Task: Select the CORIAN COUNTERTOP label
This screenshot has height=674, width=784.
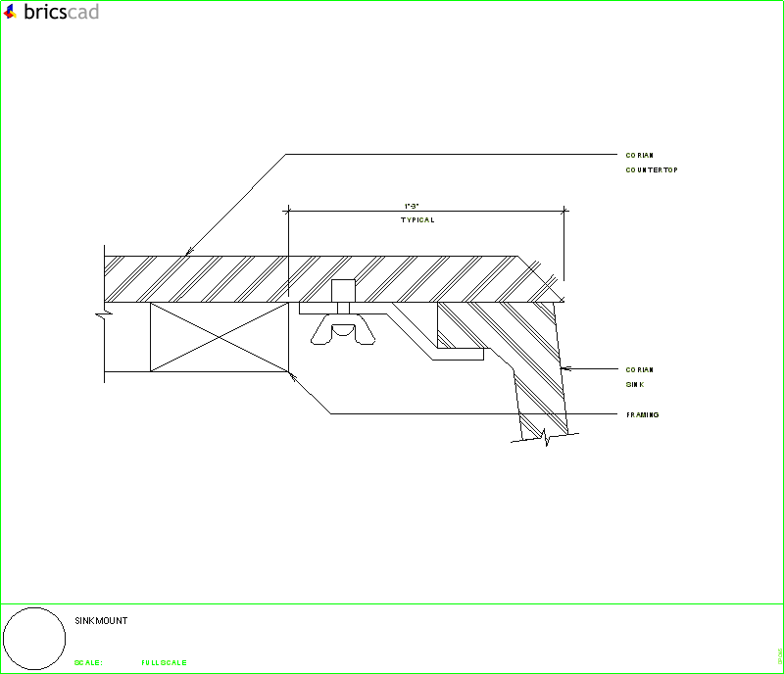Action: [651, 163]
